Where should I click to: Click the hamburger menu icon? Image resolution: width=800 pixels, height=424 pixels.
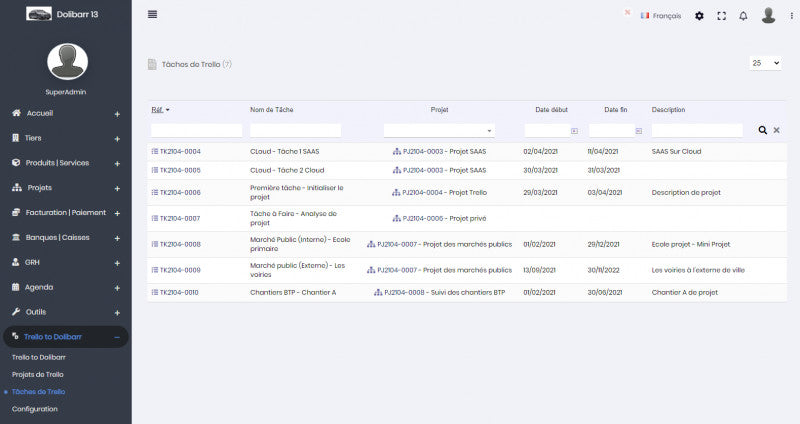coord(152,14)
